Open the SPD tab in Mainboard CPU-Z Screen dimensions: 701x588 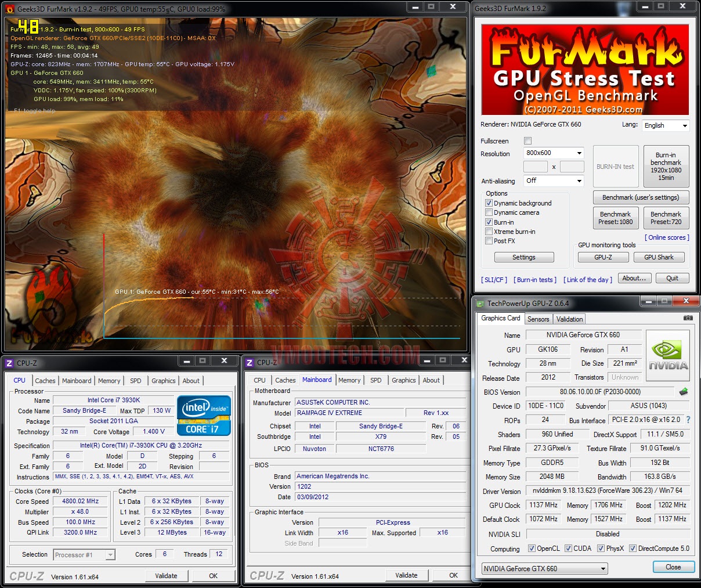click(376, 380)
